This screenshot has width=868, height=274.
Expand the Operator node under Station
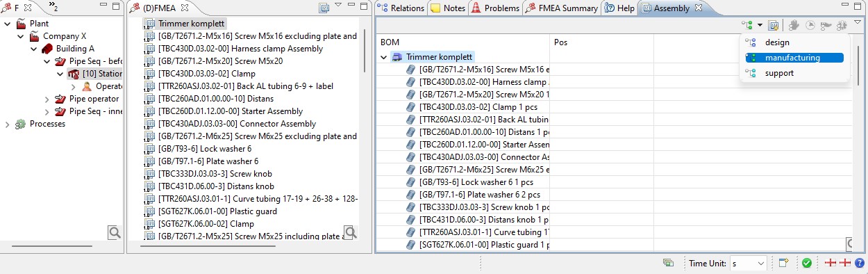tap(73, 86)
